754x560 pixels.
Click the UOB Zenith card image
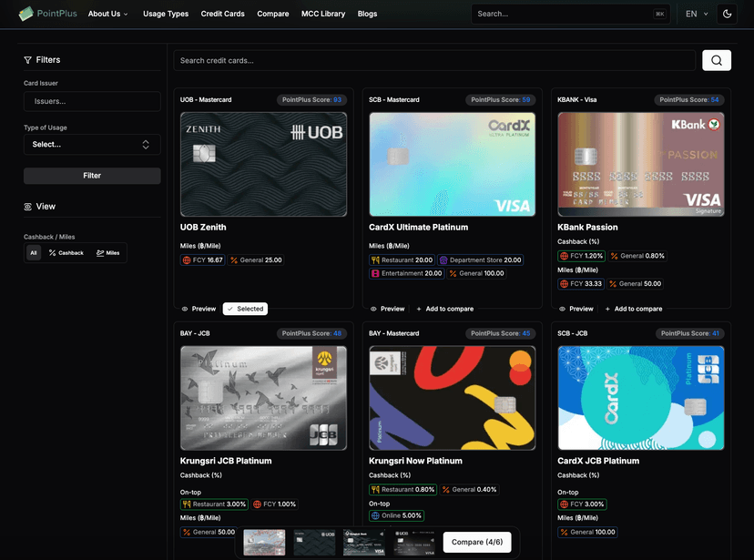click(x=263, y=165)
